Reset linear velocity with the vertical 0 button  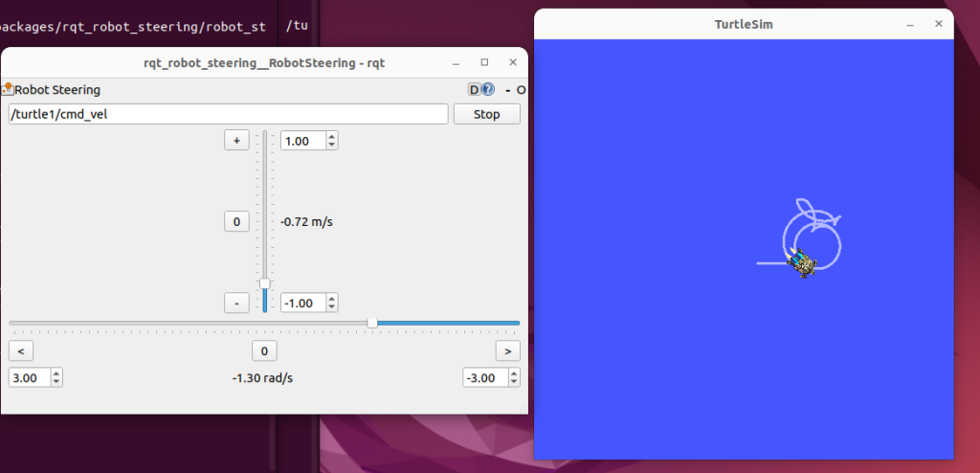[x=236, y=221]
